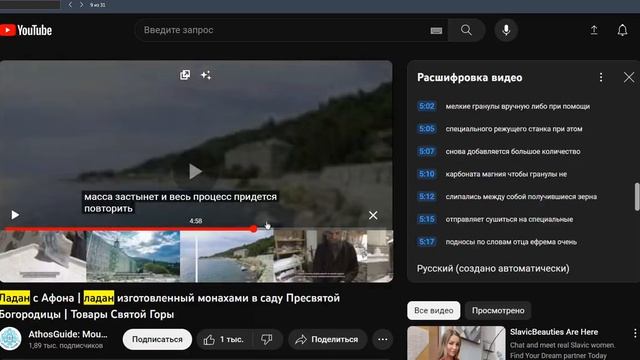Open transcript panel three-dot menu

601,78
